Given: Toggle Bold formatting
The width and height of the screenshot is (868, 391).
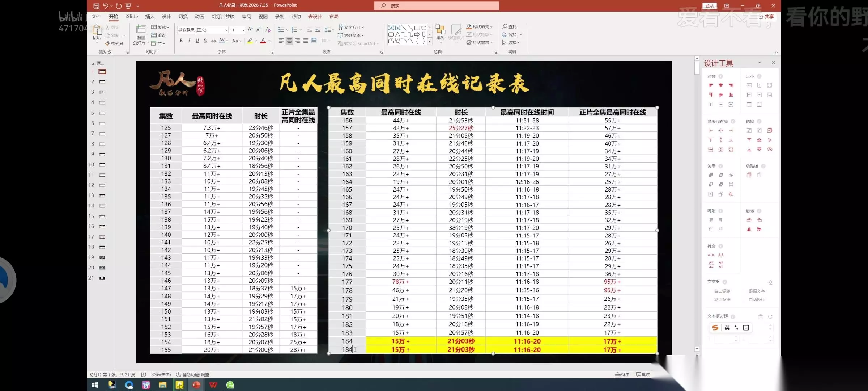Looking at the screenshot, I should pos(181,41).
